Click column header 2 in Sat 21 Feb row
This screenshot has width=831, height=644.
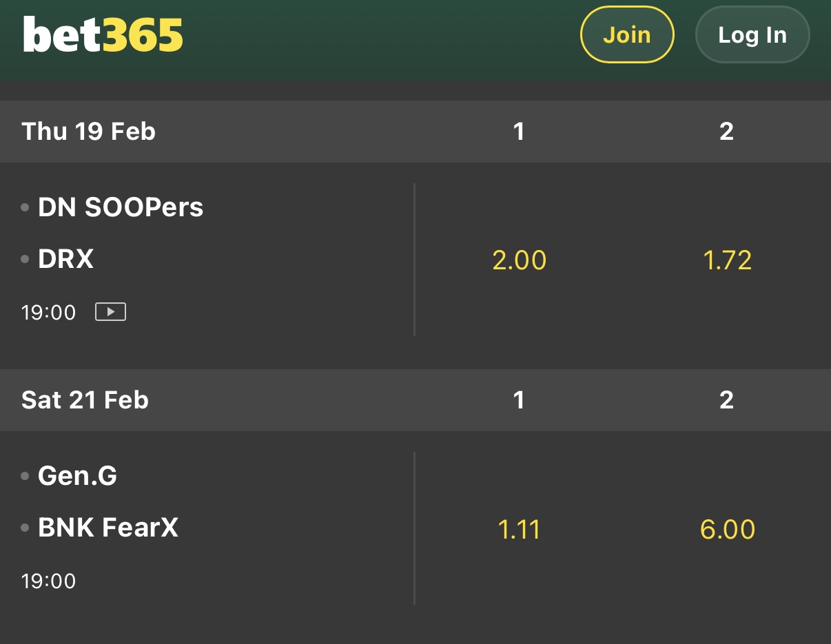(727, 400)
